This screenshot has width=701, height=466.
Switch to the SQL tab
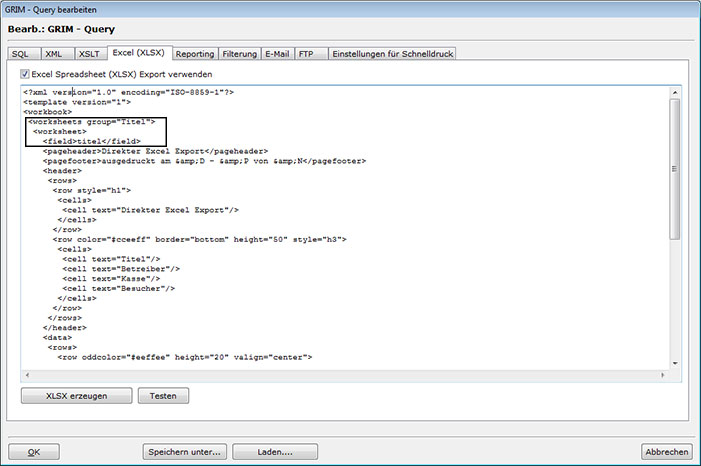(x=20, y=54)
